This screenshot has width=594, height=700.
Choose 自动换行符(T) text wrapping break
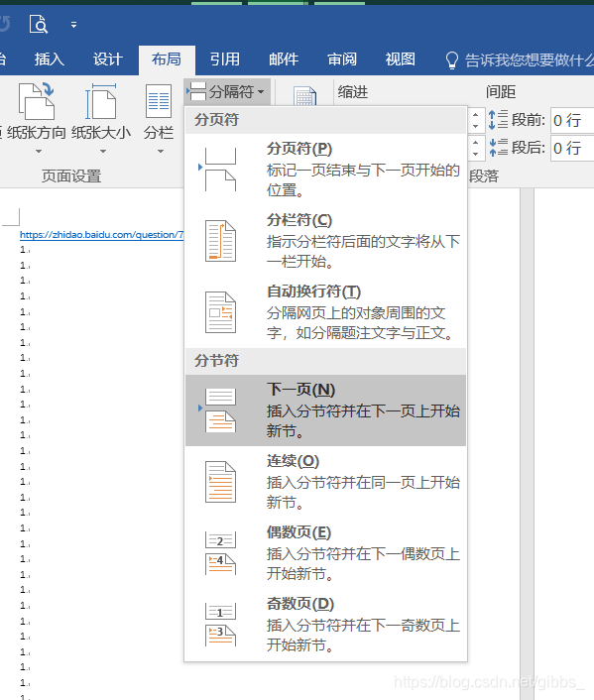pos(325,312)
